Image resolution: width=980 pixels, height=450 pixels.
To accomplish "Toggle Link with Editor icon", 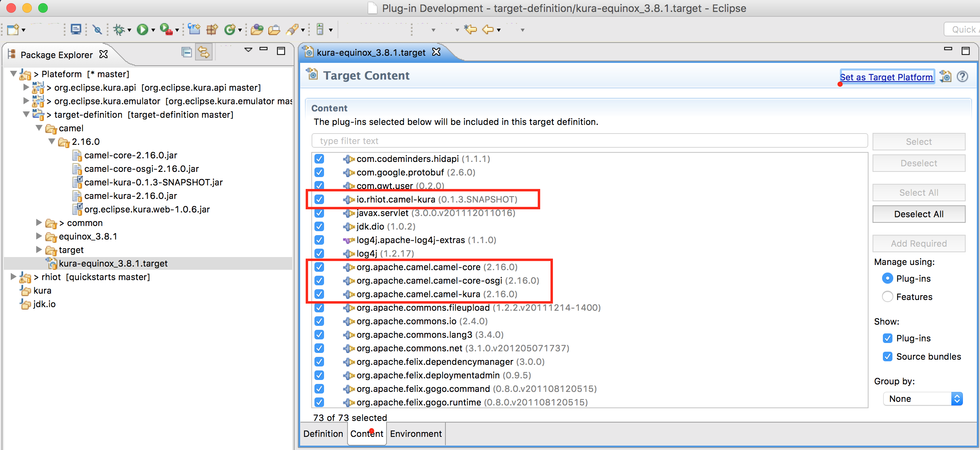I will [x=204, y=52].
